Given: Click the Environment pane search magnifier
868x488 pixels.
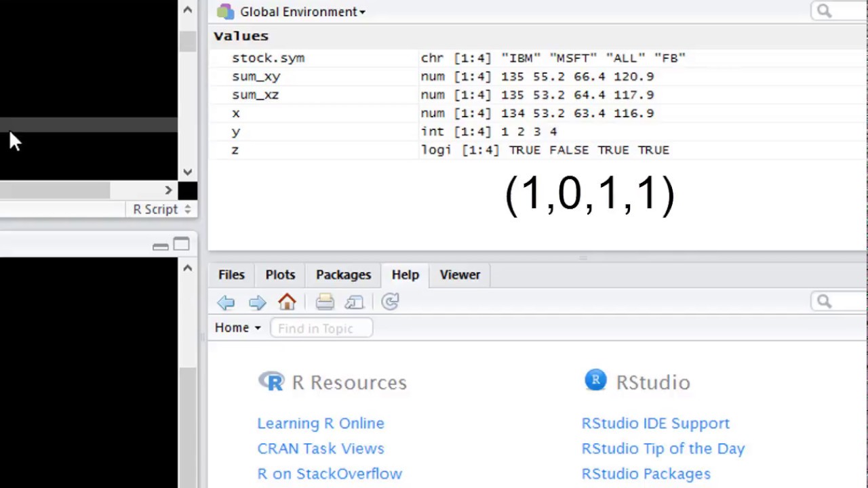Looking at the screenshot, I should tap(824, 11).
